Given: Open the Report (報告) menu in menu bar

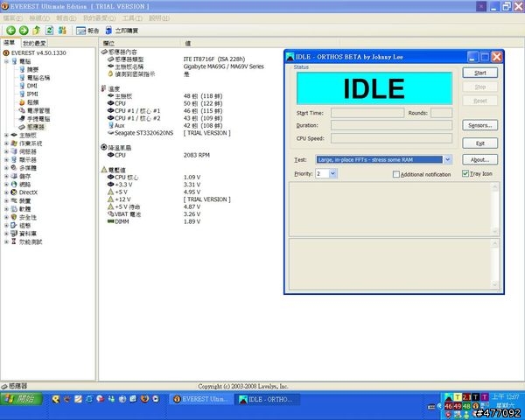Looking at the screenshot, I should click(x=66, y=18).
